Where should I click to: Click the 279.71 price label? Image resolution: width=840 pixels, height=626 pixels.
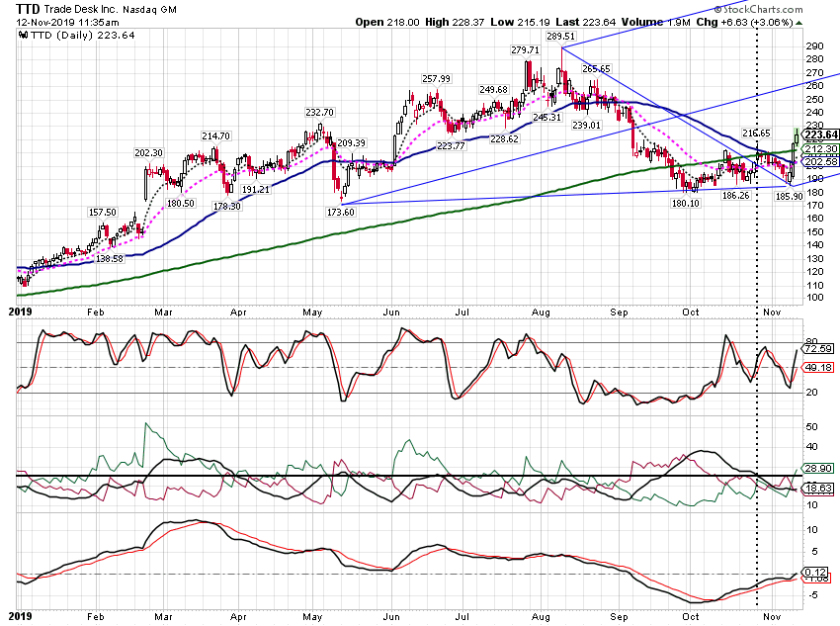tap(525, 49)
